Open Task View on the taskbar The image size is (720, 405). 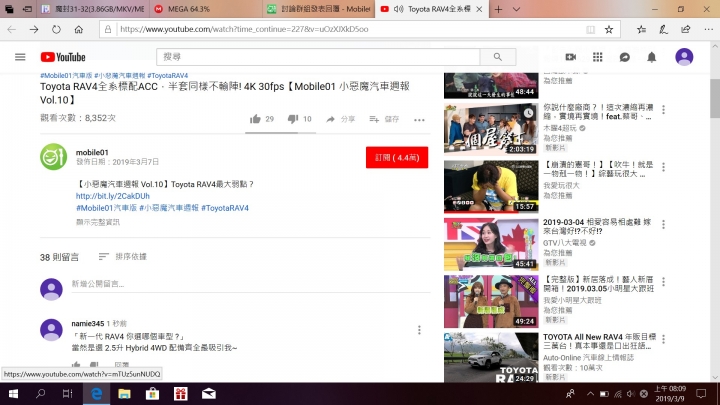(68, 394)
